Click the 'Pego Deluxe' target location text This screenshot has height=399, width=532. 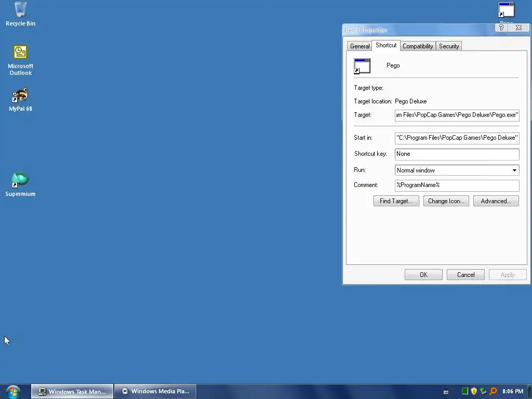[x=410, y=101]
